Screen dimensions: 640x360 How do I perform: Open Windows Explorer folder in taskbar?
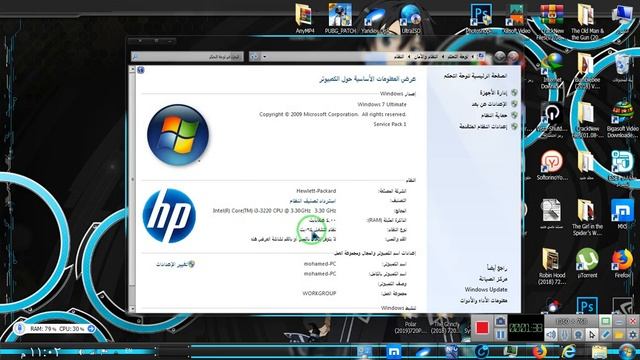tap(599, 351)
